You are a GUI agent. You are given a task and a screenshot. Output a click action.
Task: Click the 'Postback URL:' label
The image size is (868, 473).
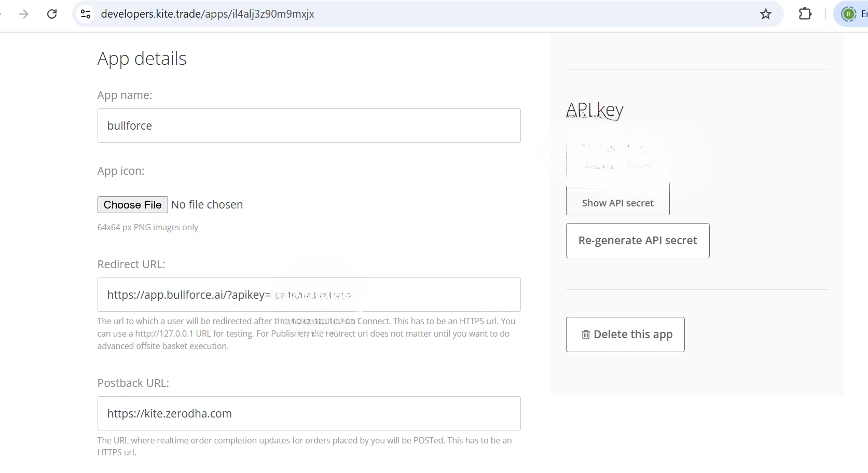point(133,383)
